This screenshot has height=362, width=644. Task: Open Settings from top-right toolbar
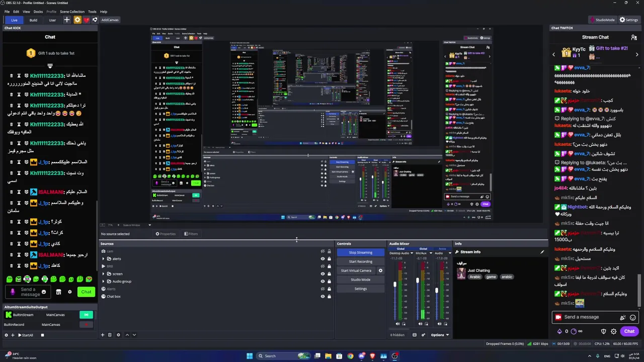(x=629, y=20)
